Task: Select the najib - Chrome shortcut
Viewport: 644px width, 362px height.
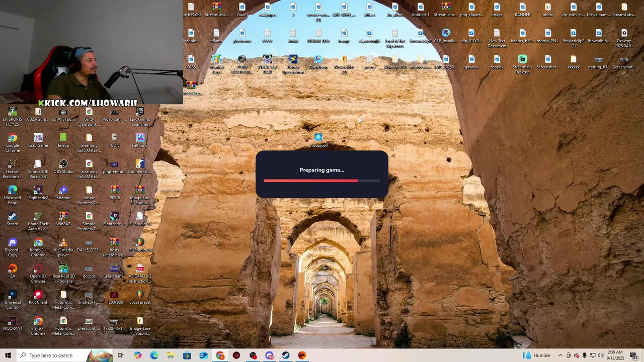Action: [x=38, y=326]
